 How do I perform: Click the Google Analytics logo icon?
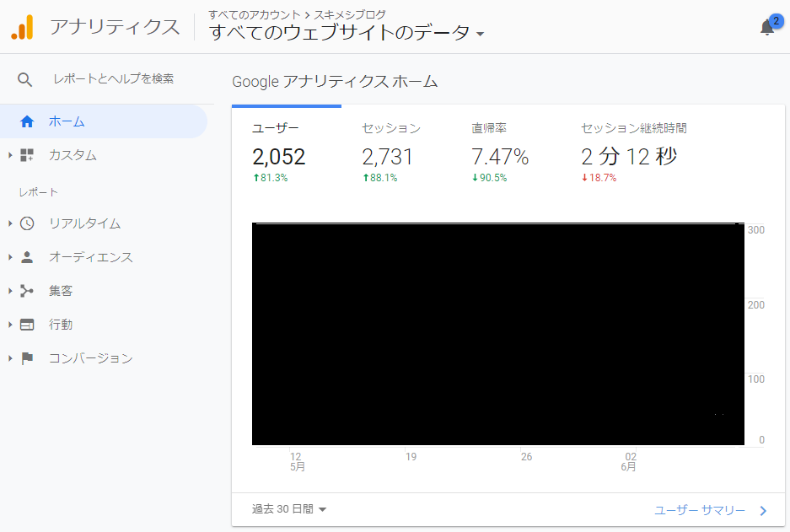(x=23, y=27)
